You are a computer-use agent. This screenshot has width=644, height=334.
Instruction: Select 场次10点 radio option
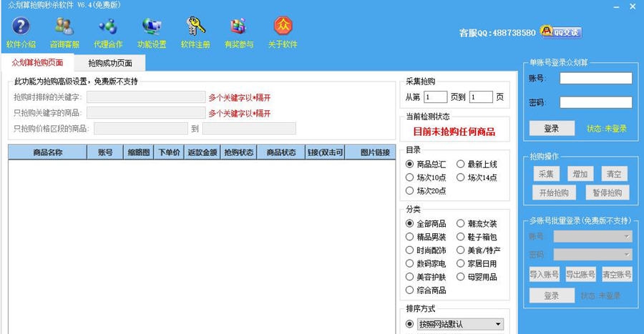[409, 177]
